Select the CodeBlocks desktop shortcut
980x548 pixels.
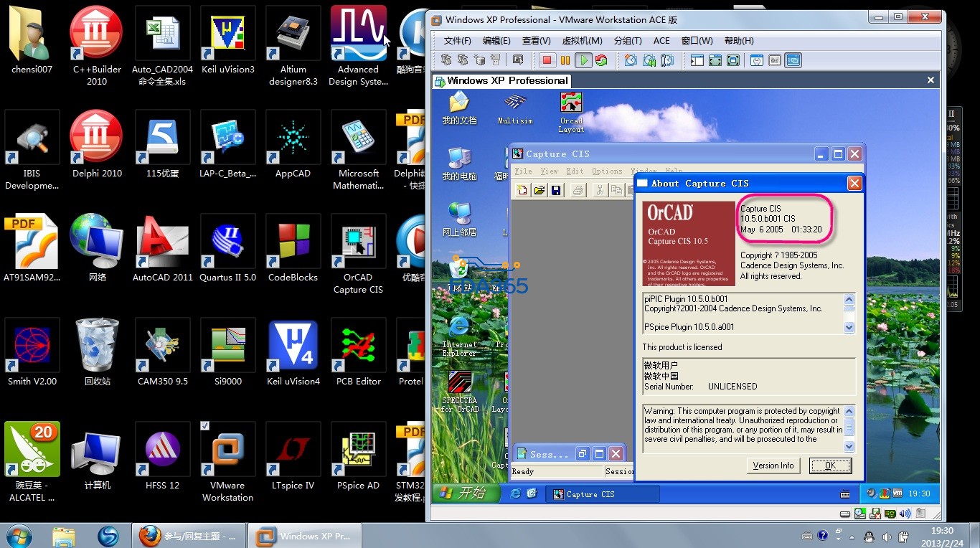(x=293, y=249)
